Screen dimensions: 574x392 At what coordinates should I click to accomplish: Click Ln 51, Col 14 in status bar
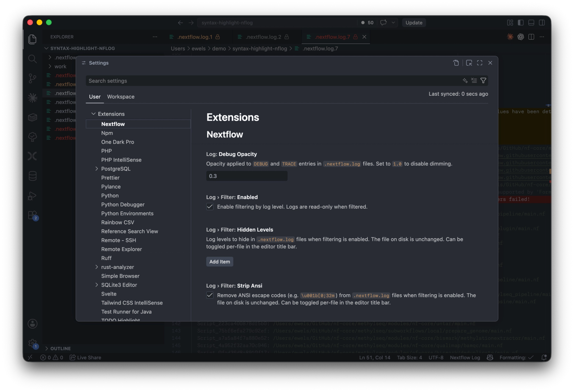click(x=374, y=357)
